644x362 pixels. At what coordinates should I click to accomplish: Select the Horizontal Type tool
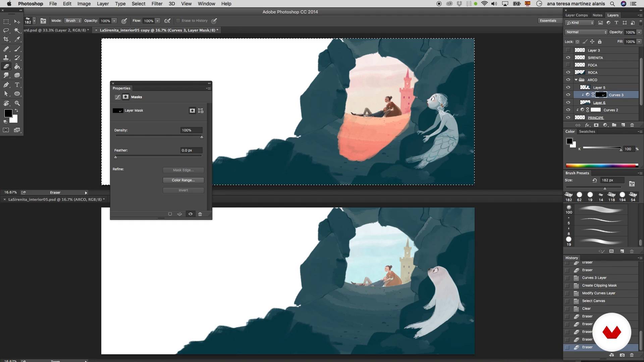click(17, 85)
